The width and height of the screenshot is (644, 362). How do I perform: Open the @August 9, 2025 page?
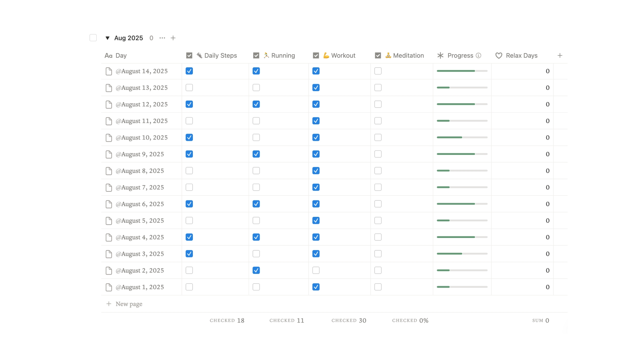pyautogui.click(x=140, y=154)
